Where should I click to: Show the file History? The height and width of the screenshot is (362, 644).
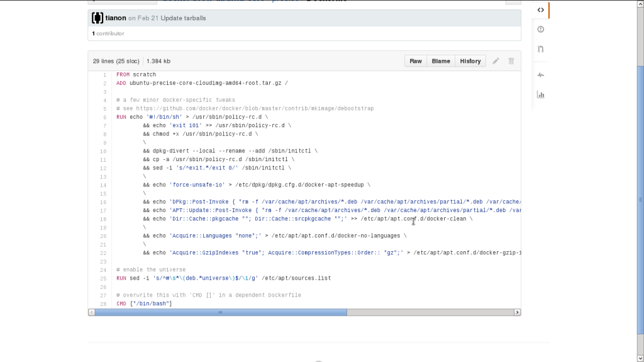[470, 61]
